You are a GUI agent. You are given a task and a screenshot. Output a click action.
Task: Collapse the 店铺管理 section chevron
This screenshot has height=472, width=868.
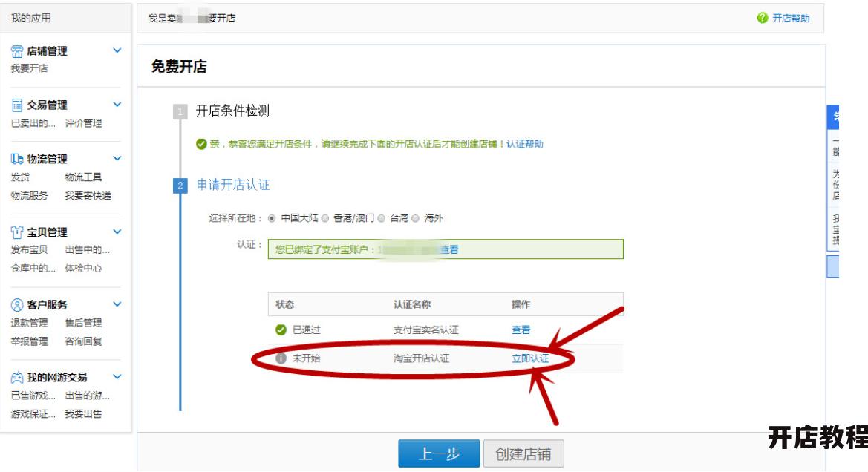117,50
